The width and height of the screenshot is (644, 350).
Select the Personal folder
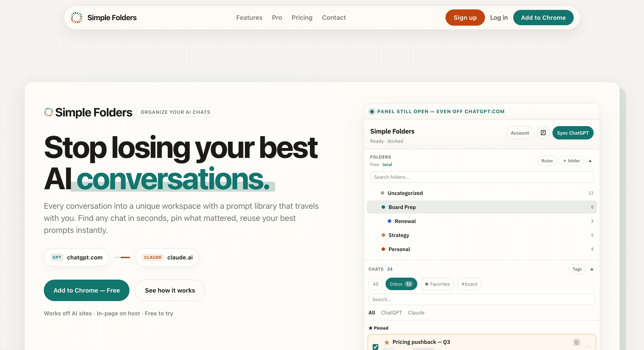click(x=482, y=249)
